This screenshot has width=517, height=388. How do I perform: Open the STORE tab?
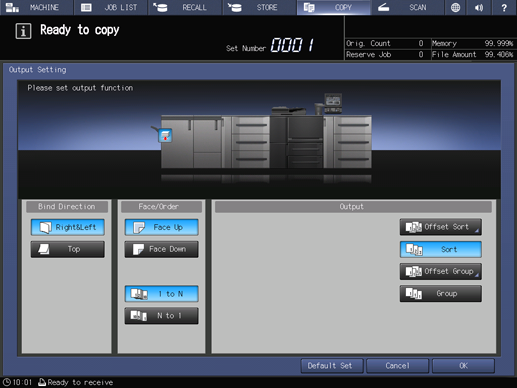(x=259, y=7)
